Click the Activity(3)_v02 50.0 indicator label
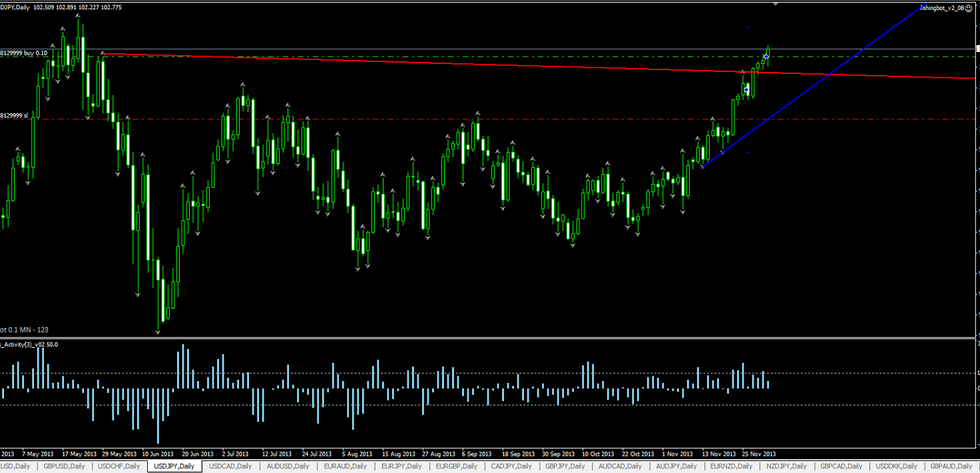Viewport: 980px width, 473px height. coord(29,344)
